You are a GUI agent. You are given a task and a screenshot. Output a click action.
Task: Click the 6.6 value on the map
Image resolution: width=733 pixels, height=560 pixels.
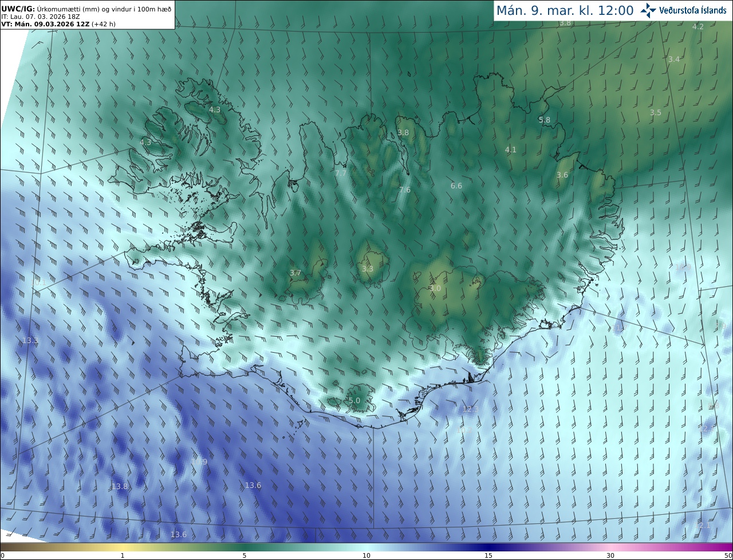[456, 186]
